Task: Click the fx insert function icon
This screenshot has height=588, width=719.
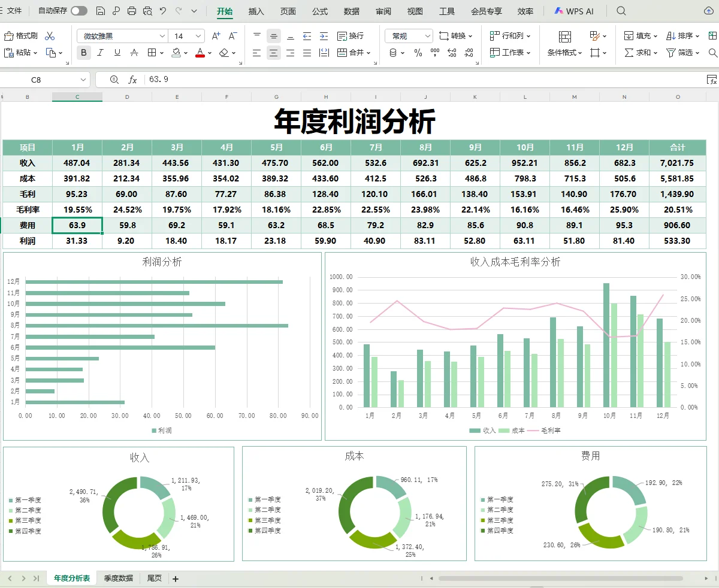Action: (133, 79)
